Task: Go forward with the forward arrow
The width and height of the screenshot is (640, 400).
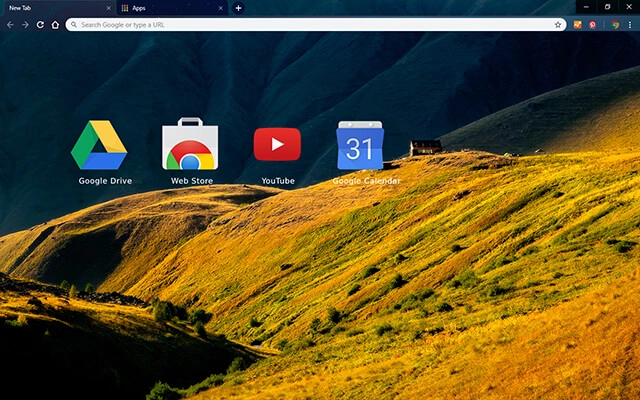Action: click(x=25, y=25)
